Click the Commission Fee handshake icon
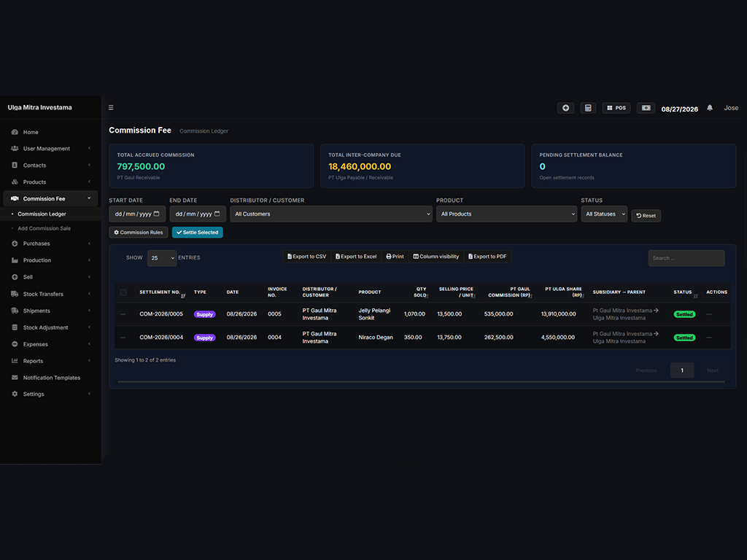Image resolution: width=747 pixels, height=560 pixels. [15, 198]
